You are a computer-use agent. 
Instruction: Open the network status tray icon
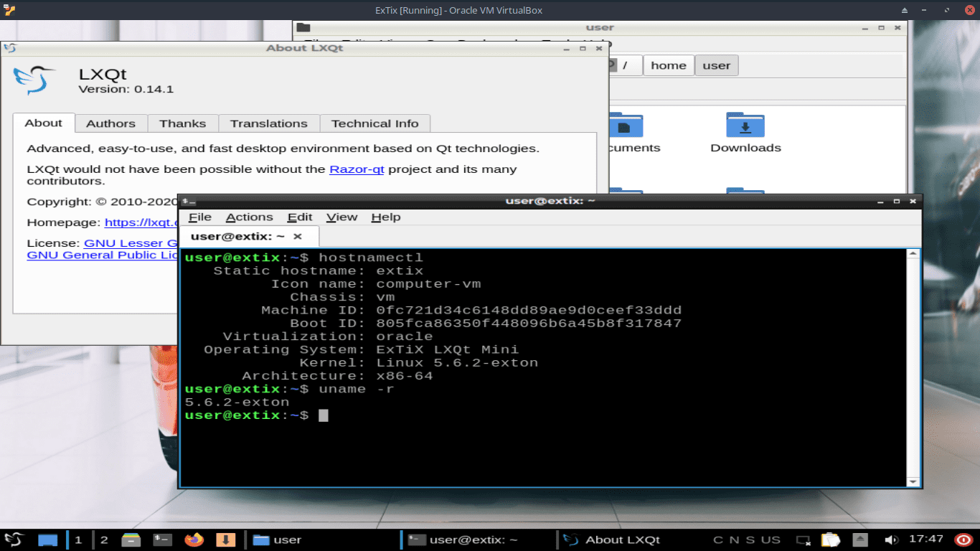click(804, 540)
